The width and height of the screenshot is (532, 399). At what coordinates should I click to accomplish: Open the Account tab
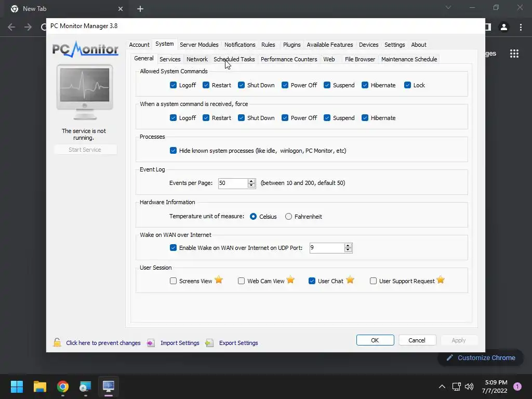(139, 45)
